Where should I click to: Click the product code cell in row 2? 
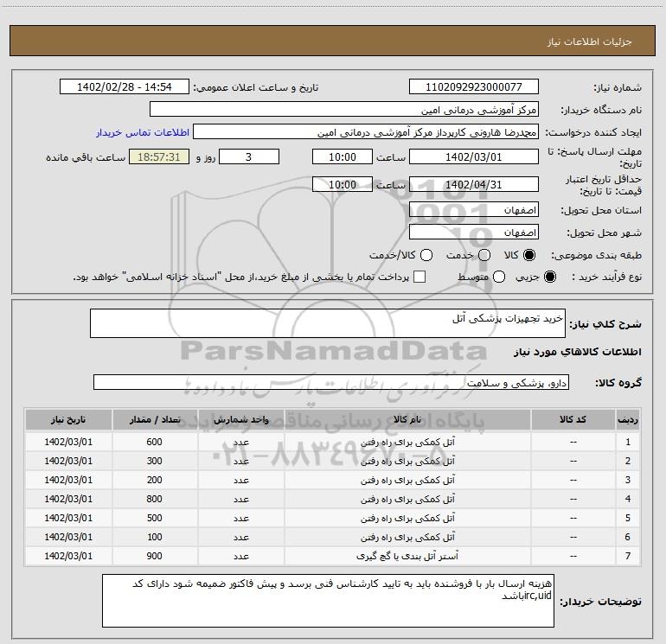(573, 461)
